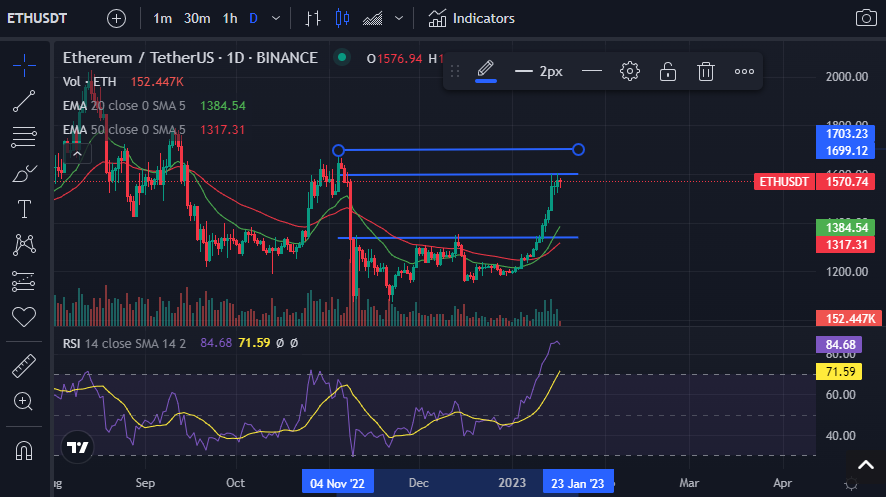
Task: Click the Ethereum / TetherUS chart title
Action: [x=190, y=58]
